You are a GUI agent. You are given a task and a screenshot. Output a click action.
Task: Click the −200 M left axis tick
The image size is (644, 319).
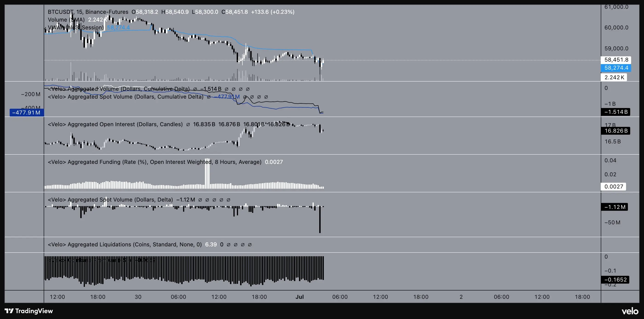(31, 94)
